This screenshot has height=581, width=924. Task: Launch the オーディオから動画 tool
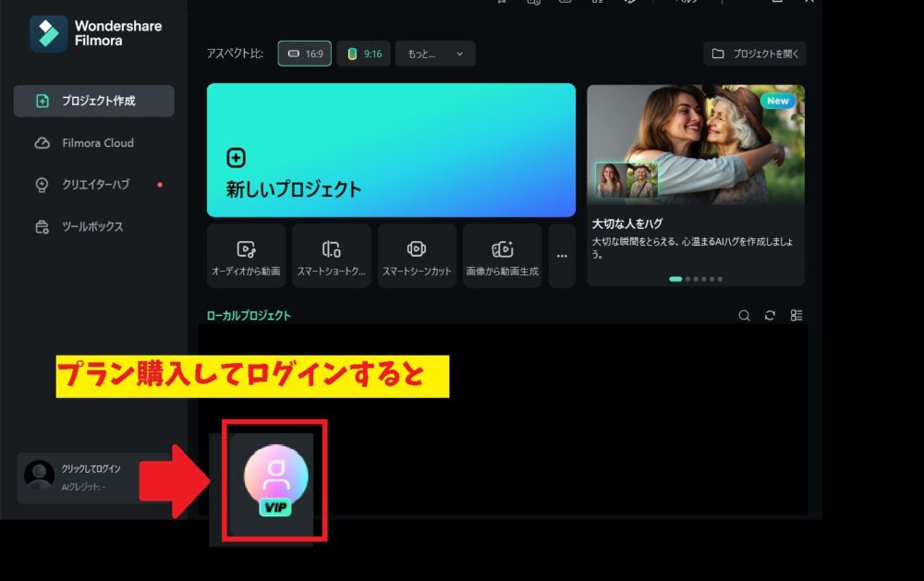[247, 257]
